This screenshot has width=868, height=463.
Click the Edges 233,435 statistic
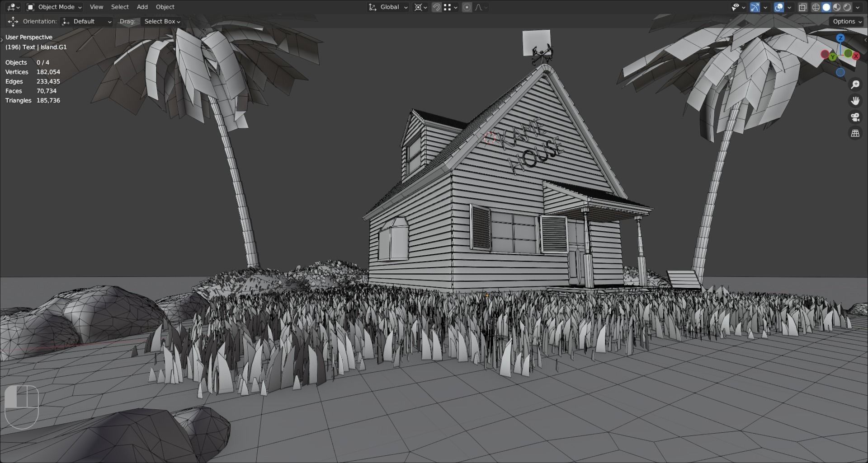(x=33, y=81)
